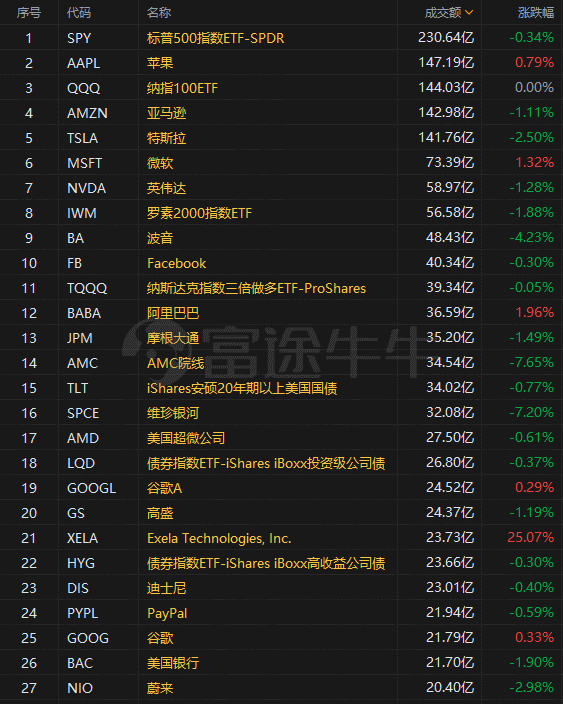This screenshot has width=563, height=704.
Task: Select the Facebook FB row
Action: [x=282, y=263]
